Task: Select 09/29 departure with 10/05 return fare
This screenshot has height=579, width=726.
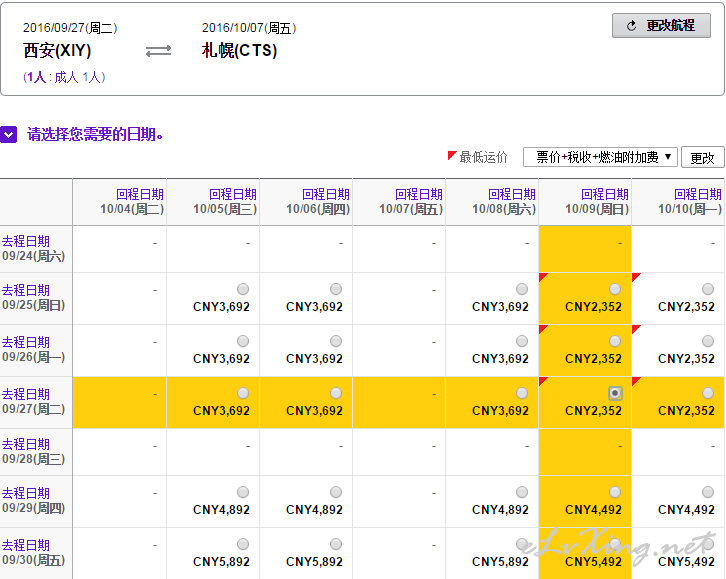Action: coord(243,492)
